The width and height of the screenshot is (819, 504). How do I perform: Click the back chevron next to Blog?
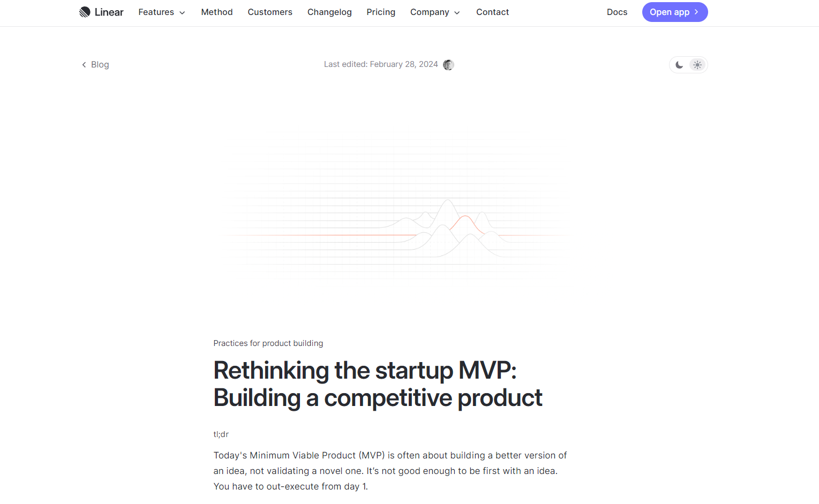84,64
